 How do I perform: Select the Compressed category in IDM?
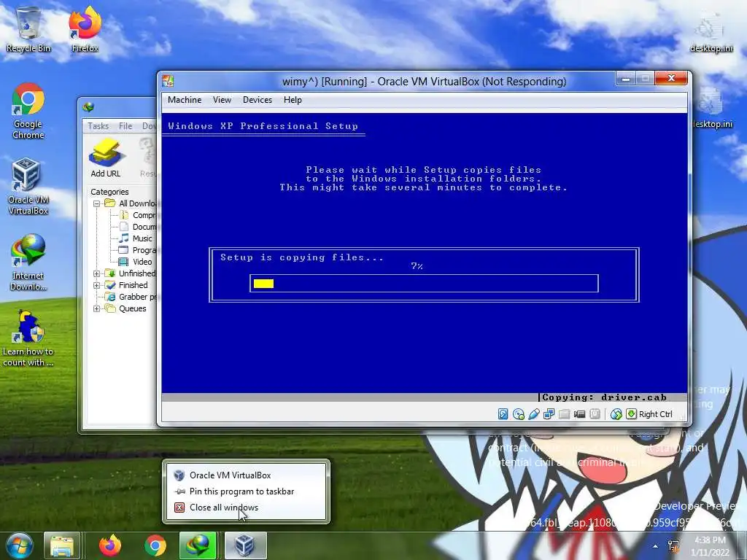pos(138,215)
